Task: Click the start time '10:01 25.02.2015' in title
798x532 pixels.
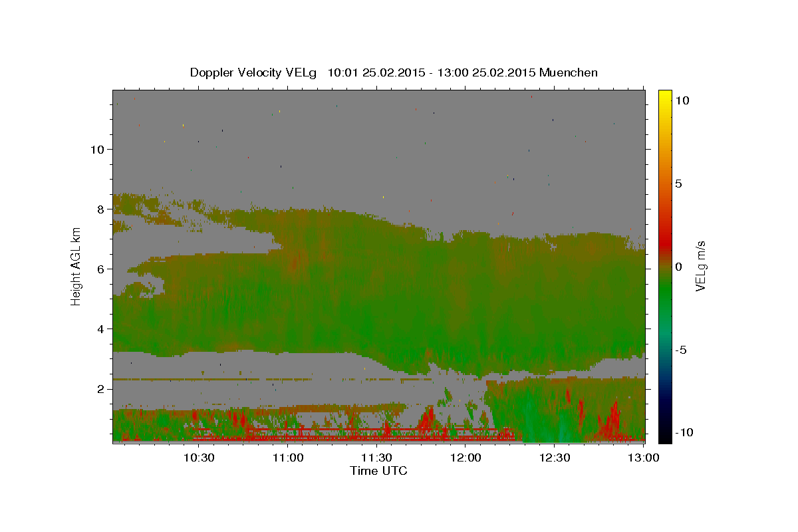Action: coord(376,72)
